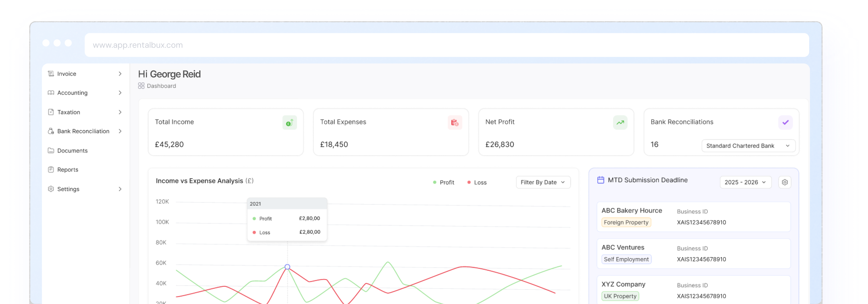Click the Reports icon in the sidebar

coord(50,169)
